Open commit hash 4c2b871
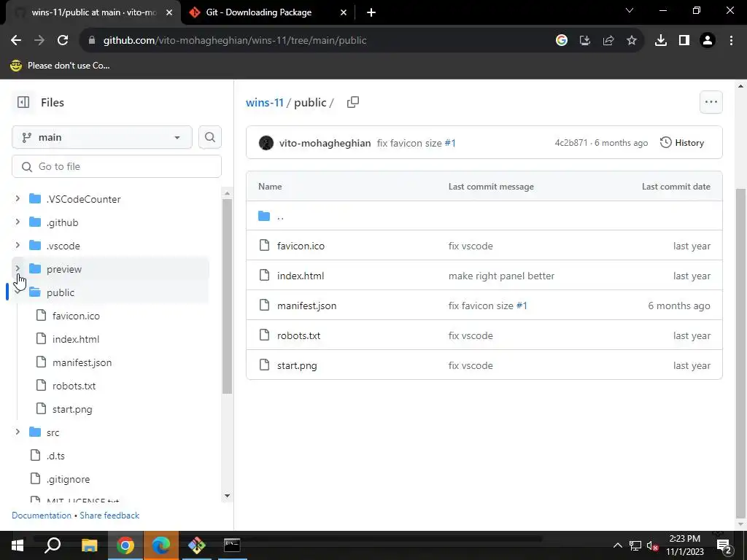Image resolution: width=747 pixels, height=560 pixels. (570, 143)
